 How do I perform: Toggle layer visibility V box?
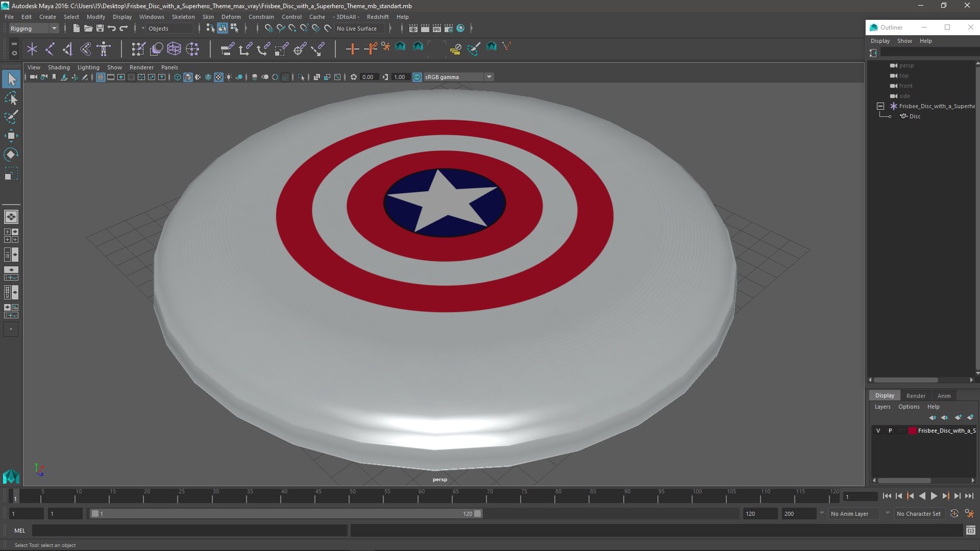tap(878, 431)
